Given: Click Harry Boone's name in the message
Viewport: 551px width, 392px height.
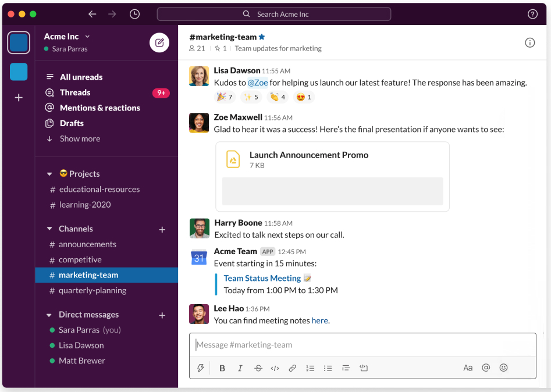Looking at the screenshot, I should click(238, 223).
